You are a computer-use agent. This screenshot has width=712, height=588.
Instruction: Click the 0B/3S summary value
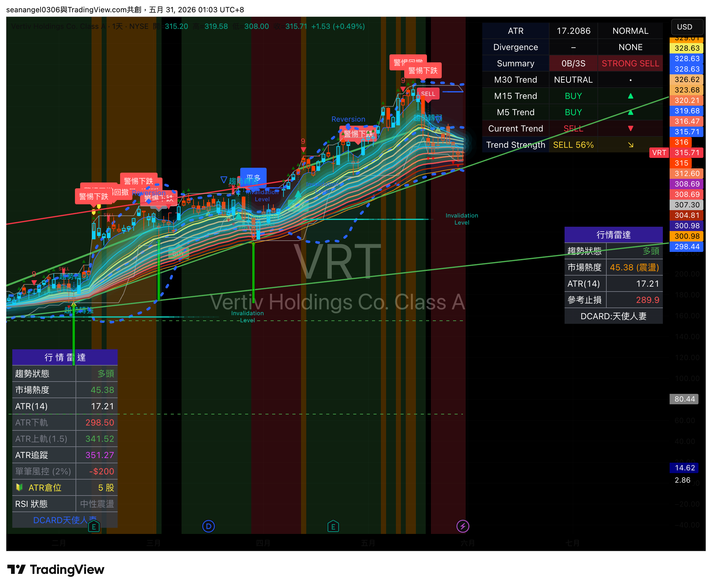tap(573, 63)
